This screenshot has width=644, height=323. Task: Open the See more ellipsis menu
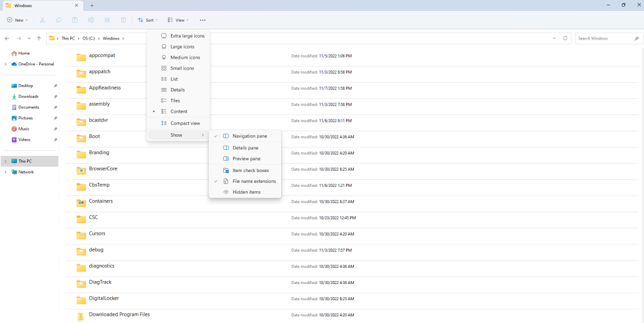click(x=203, y=20)
